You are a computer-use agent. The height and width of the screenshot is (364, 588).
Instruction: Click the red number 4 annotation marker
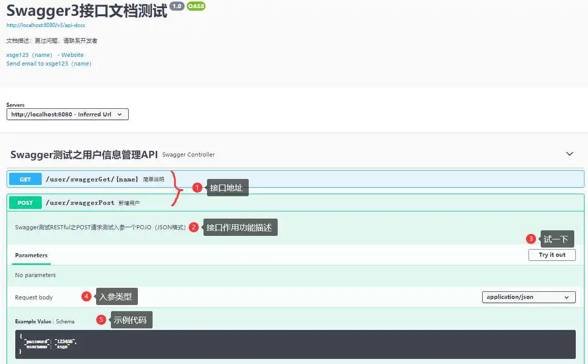[86, 297]
